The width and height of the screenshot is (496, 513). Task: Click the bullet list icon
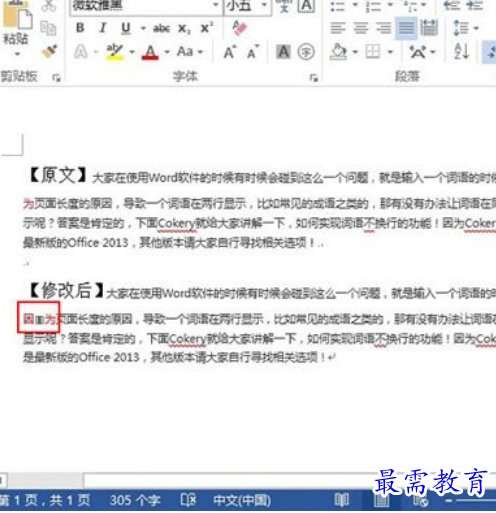337,6
